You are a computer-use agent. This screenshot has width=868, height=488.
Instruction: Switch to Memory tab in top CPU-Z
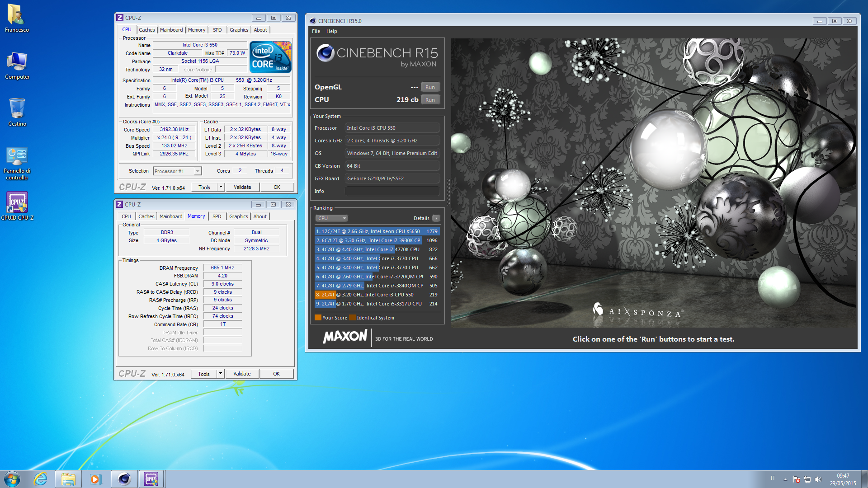(x=197, y=30)
